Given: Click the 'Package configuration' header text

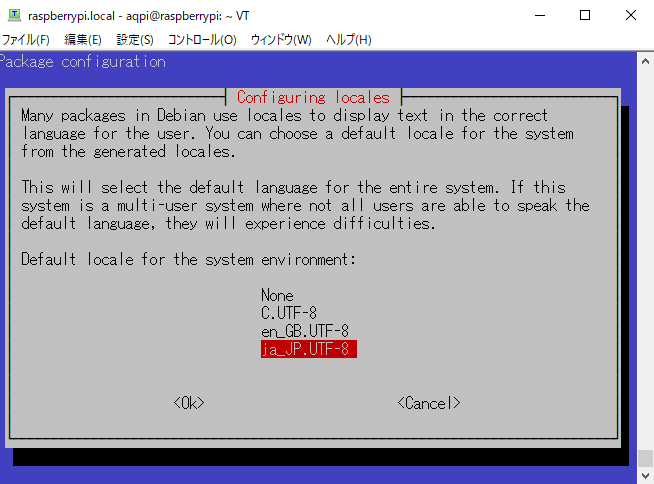Looking at the screenshot, I should coord(83,62).
